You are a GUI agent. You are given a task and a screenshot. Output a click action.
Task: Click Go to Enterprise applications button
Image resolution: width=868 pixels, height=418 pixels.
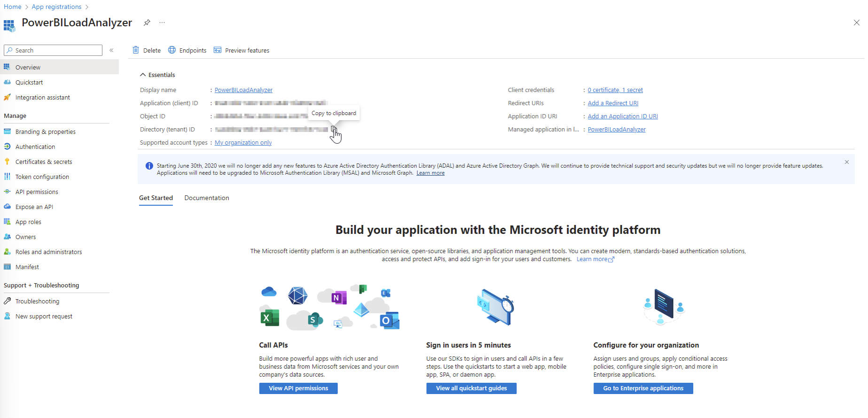coord(643,388)
